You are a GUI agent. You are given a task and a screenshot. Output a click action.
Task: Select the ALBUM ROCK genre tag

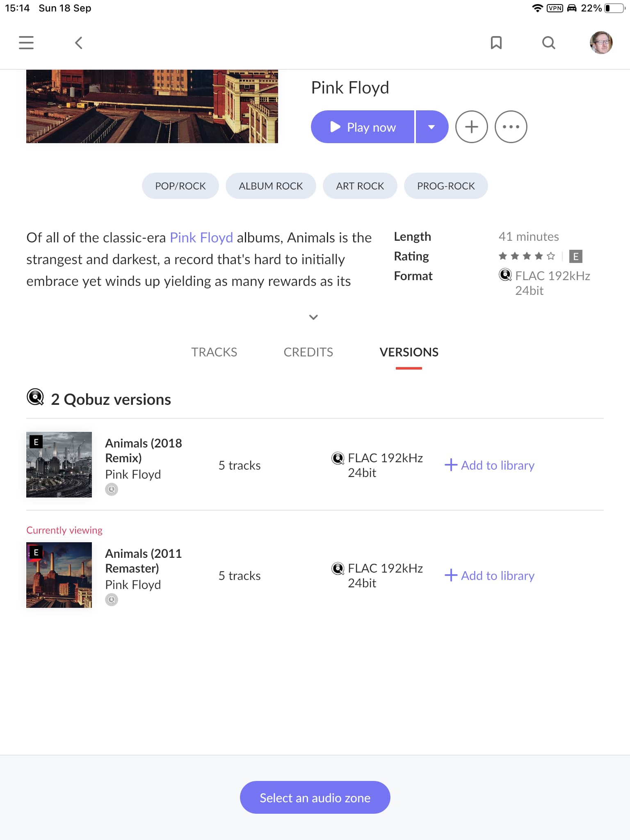(x=271, y=186)
